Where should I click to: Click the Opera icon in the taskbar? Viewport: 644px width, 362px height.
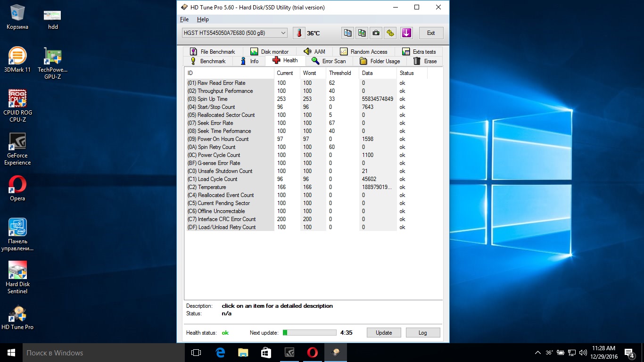pos(312,353)
